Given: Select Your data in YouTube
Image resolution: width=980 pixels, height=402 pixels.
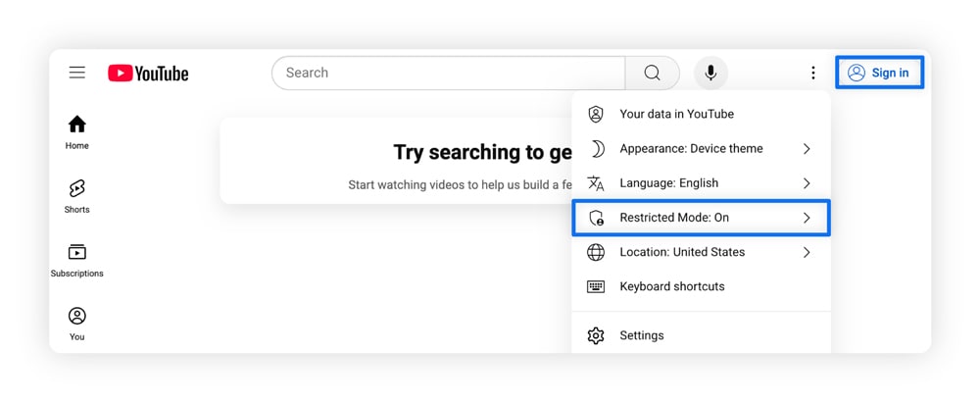Looking at the screenshot, I should [x=702, y=114].
